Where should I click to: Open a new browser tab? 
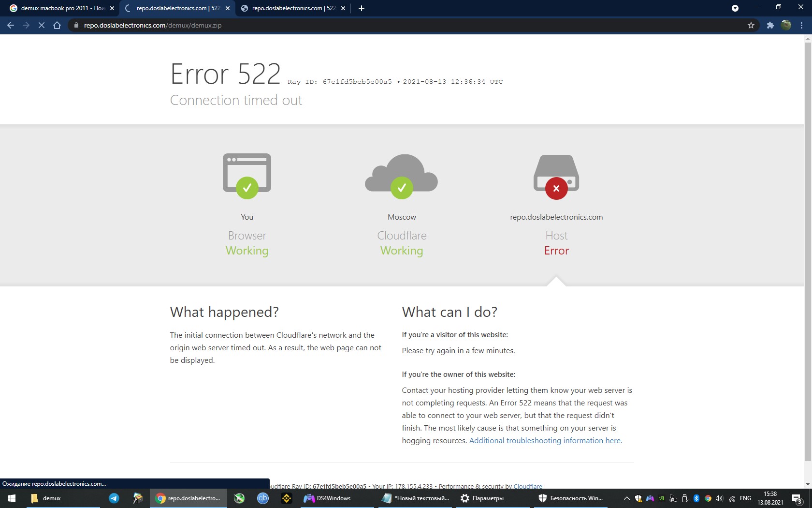pyautogui.click(x=362, y=8)
